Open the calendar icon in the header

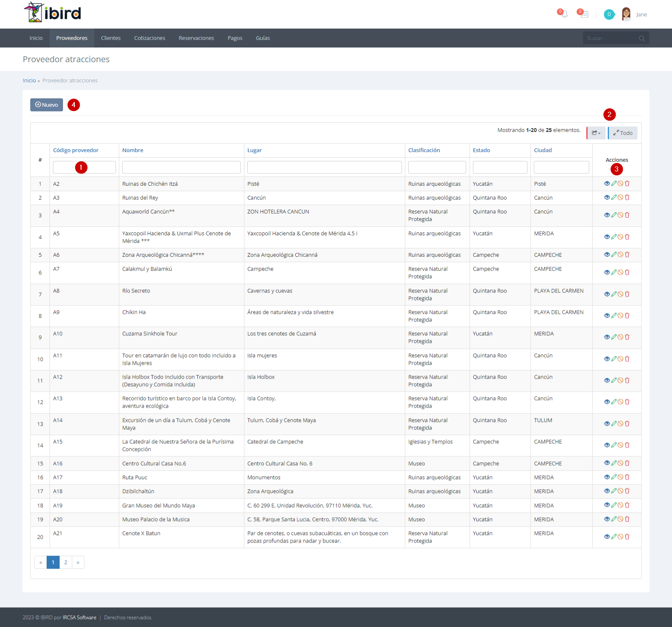tap(584, 14)
